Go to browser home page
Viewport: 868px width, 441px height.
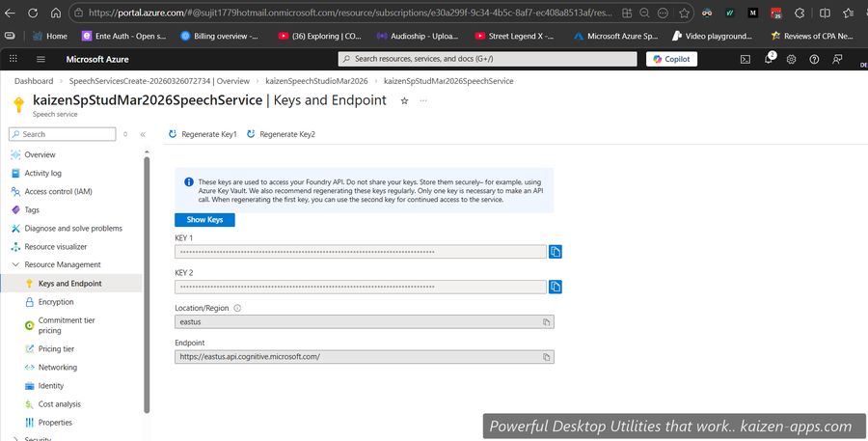click(x=55, y=13)
